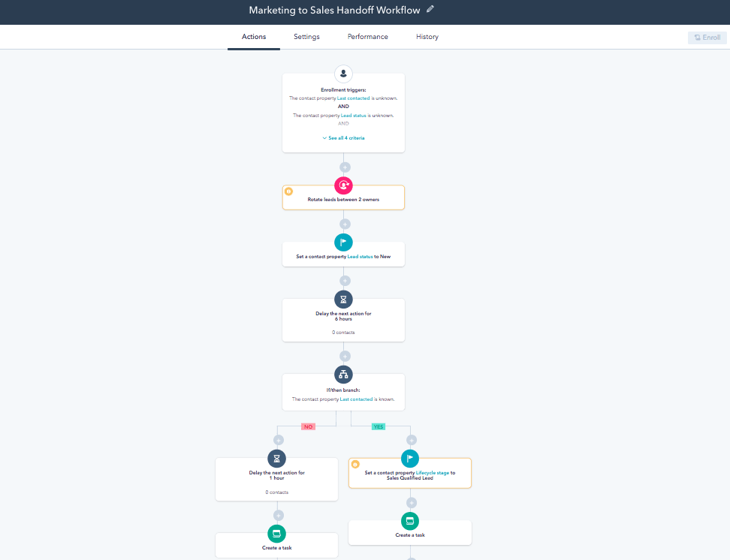Click the plus connector below the enrollment triggers
This screenshot has width=730, height=560.
pyautogui.click(x=343, y=167)
